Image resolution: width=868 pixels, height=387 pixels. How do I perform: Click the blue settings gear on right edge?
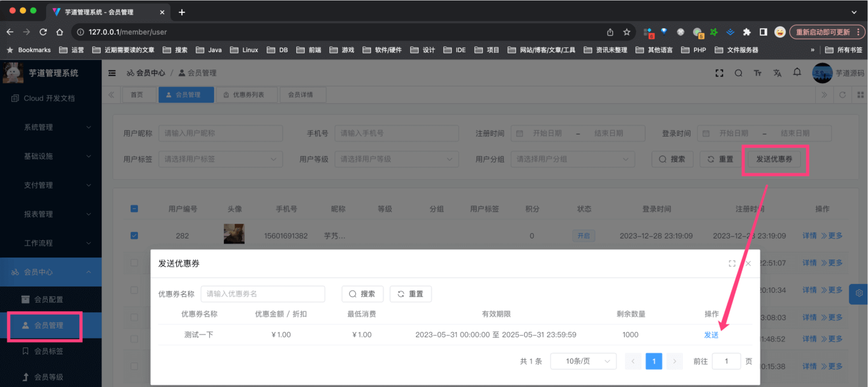point(859,293)
